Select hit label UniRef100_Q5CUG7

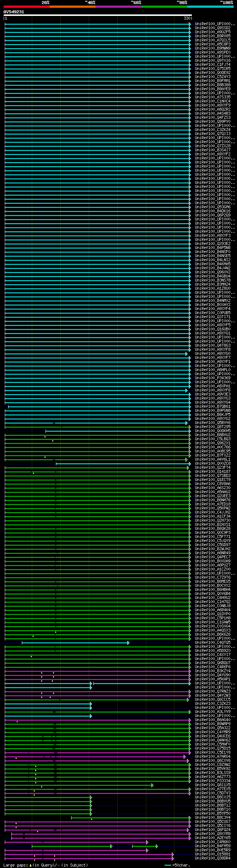[x=213, y=821]
